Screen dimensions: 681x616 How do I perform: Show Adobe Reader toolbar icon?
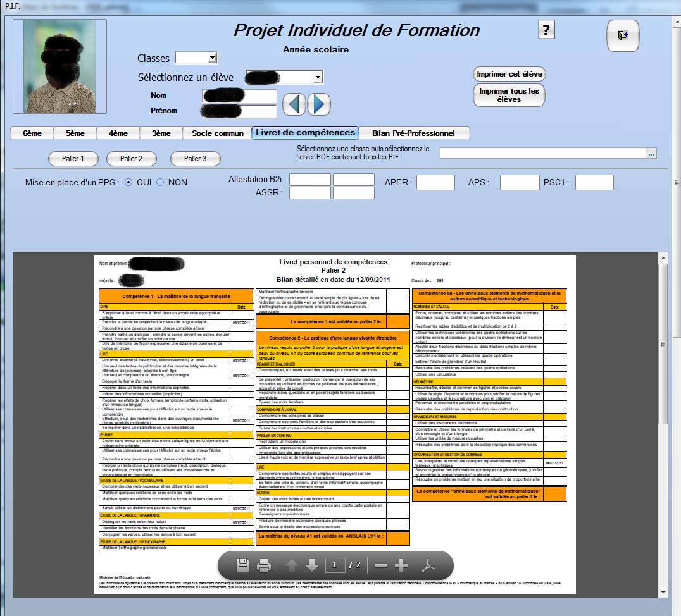(430, 565)
